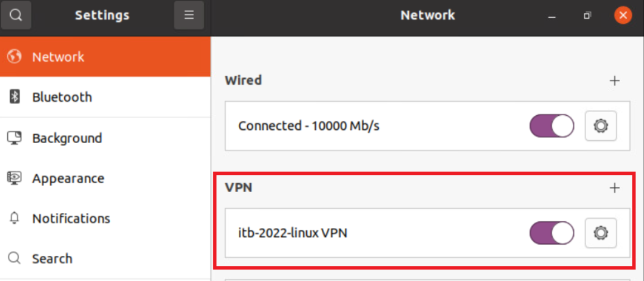Screen dimensions: 644x281
Task: Click the Background monitor icon in sidebar
Action: [x=15, y=138]
